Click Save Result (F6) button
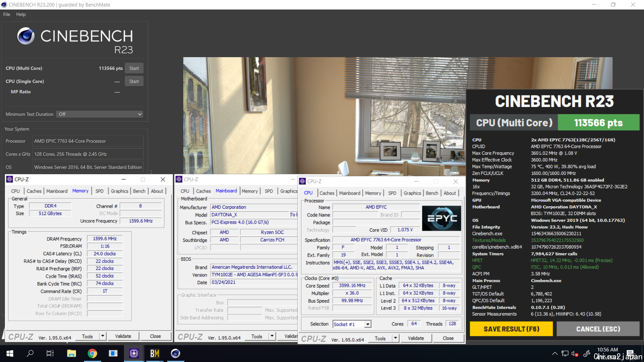Screen dimensions: 644x362 511,329
